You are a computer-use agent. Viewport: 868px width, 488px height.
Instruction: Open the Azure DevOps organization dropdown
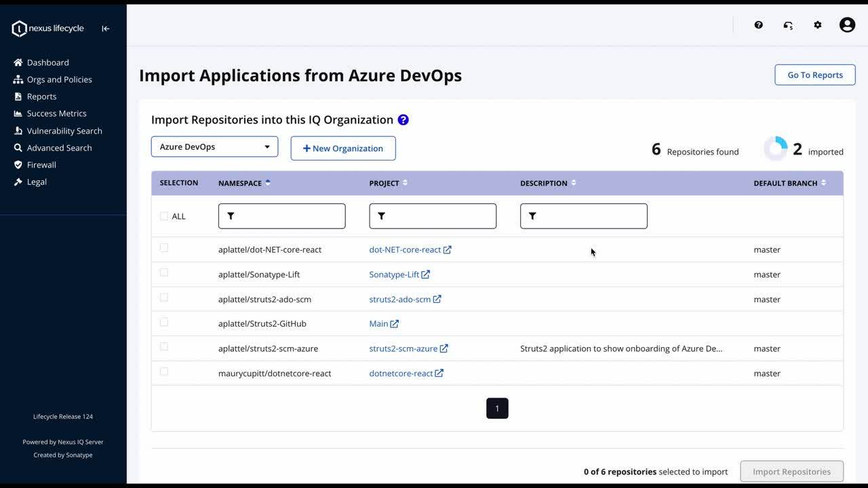click(214, 147)
